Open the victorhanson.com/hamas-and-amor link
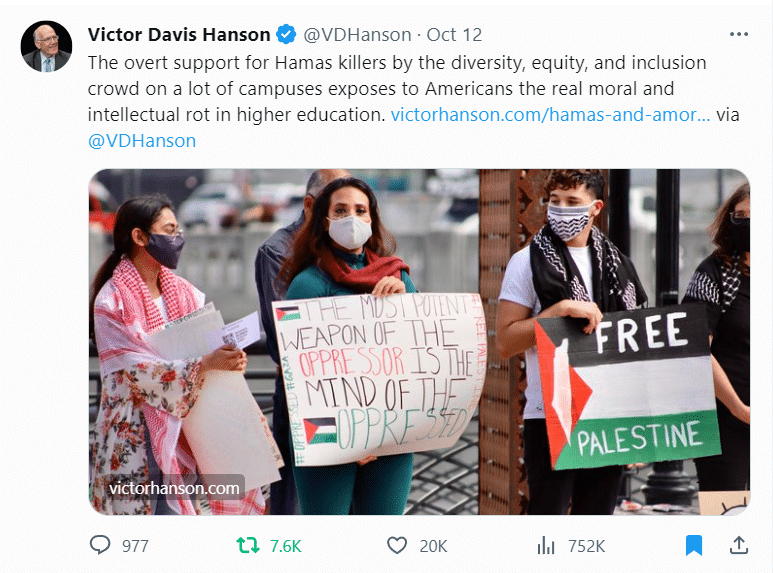This screenshot has width=773, height=573. (550, 114)
